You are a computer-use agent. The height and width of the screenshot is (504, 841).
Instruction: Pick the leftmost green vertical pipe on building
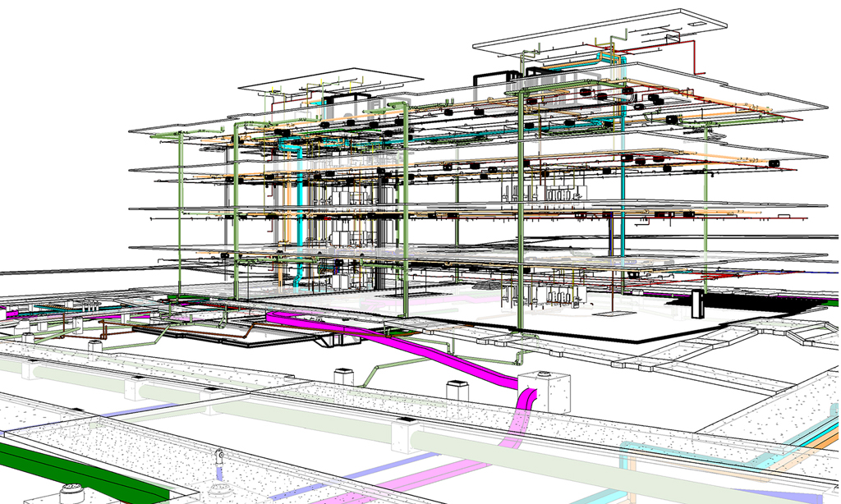coord(180,213)
